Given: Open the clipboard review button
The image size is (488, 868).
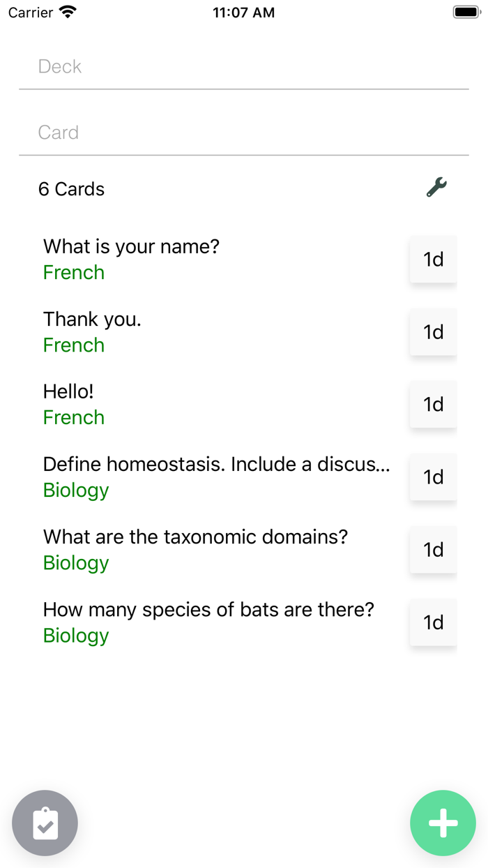Looking at the screenshot, I should 45,823.
